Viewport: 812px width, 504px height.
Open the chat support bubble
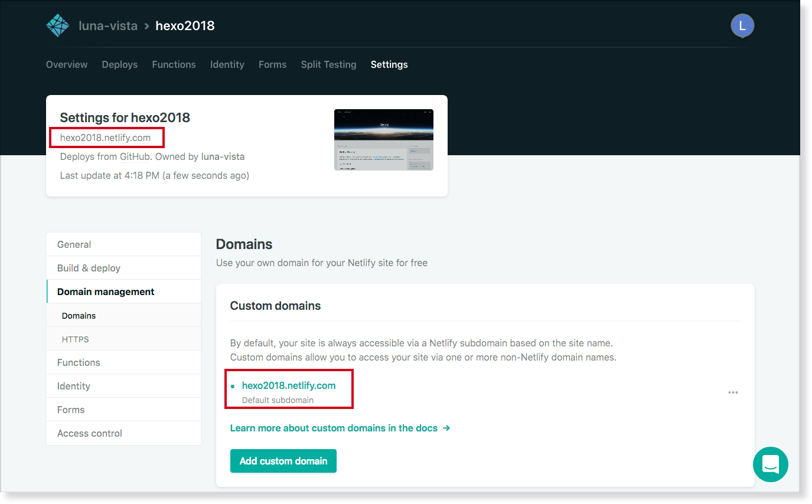point(770,464)
